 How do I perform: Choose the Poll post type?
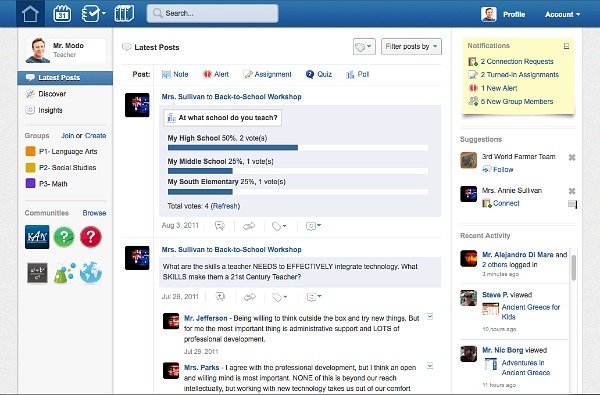357,74
